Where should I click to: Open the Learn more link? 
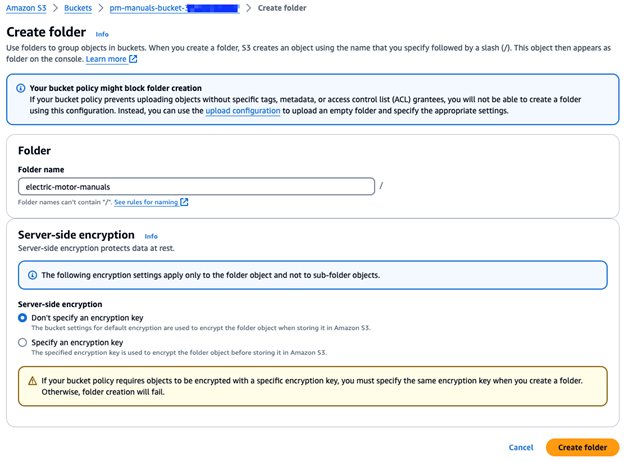(x=105, y=59)
